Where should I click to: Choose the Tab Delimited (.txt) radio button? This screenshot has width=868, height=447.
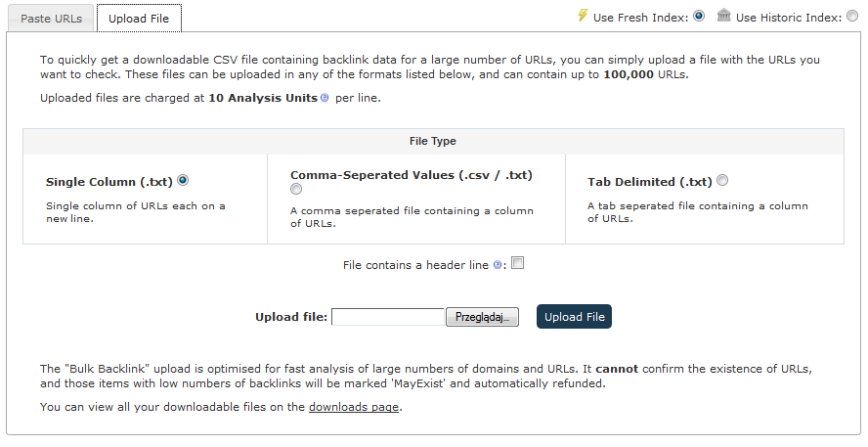722,180
